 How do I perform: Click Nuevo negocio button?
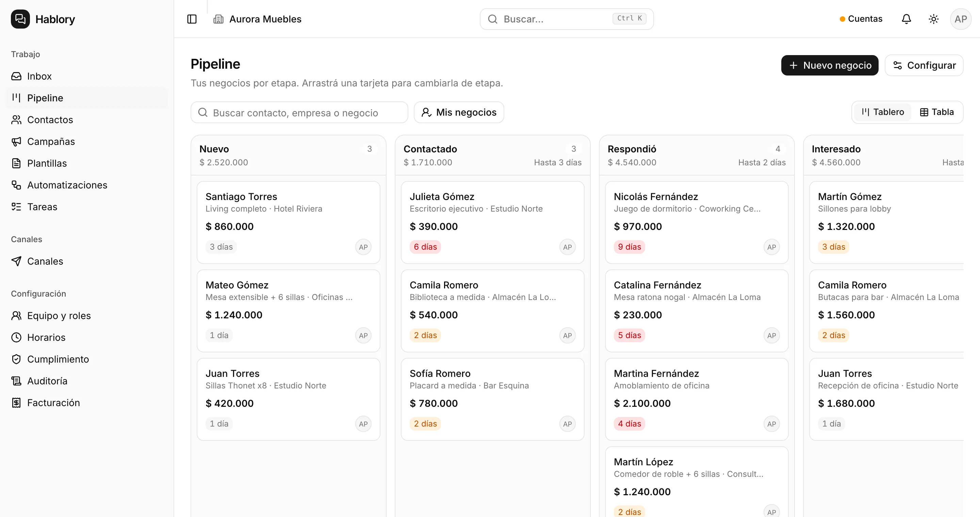pos(829,65)
